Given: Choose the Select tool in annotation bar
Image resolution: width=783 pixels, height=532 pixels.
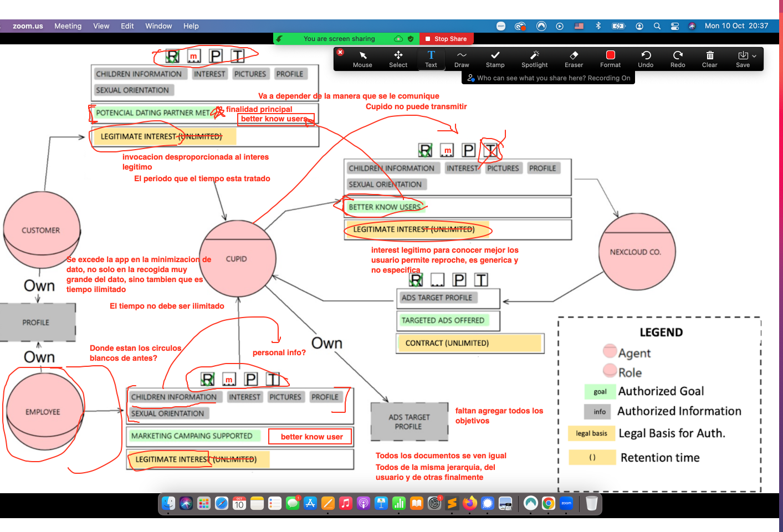Looking at the screenshot, I should pos(398,59).
